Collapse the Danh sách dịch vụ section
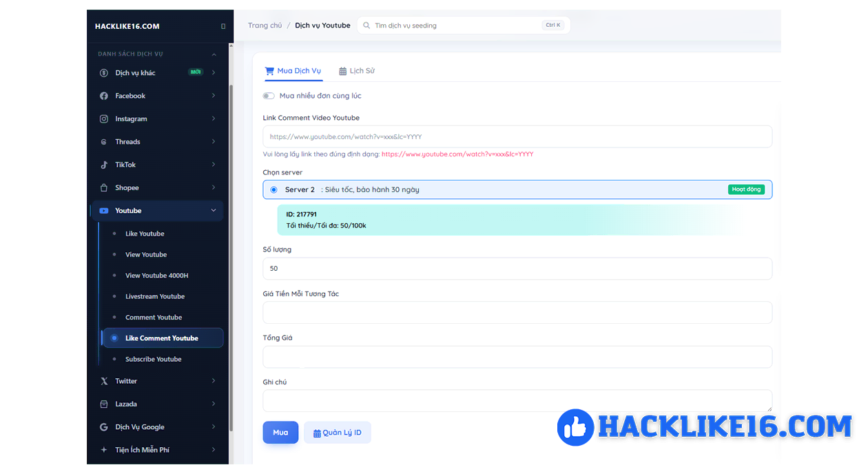 [214, 54]
